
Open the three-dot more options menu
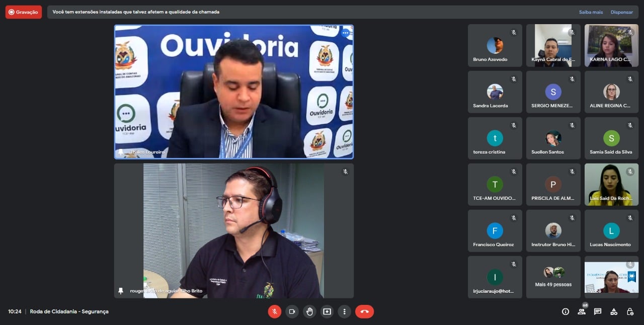[344, 311]
